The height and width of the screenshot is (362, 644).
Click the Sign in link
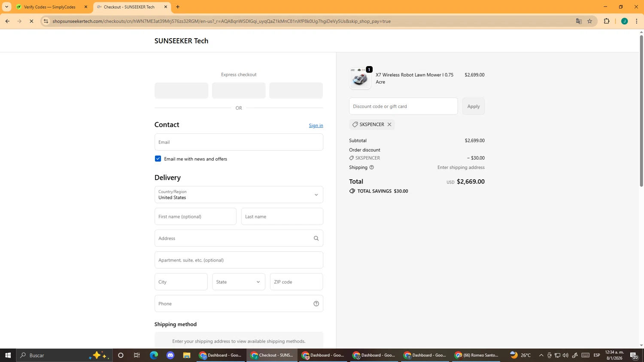(x=316, y=126)
